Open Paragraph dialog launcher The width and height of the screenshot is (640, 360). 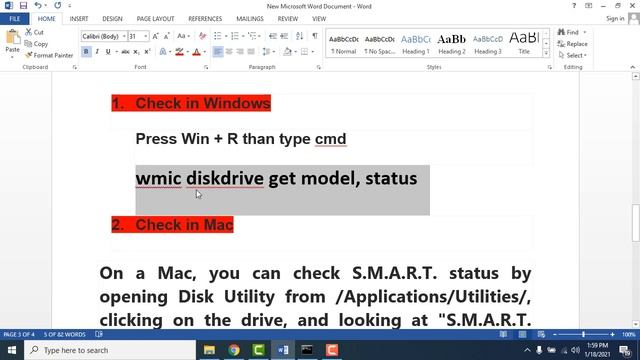[318, 67]
